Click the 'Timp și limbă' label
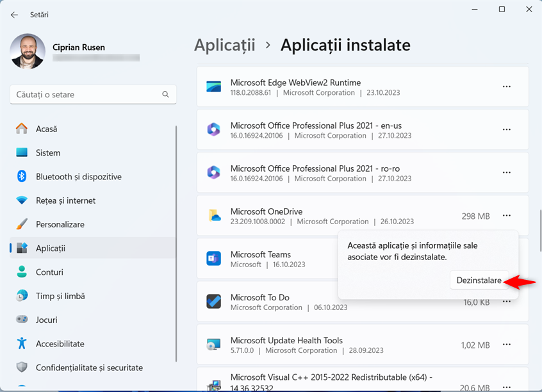The image size is (542, 392). point(60,297)
